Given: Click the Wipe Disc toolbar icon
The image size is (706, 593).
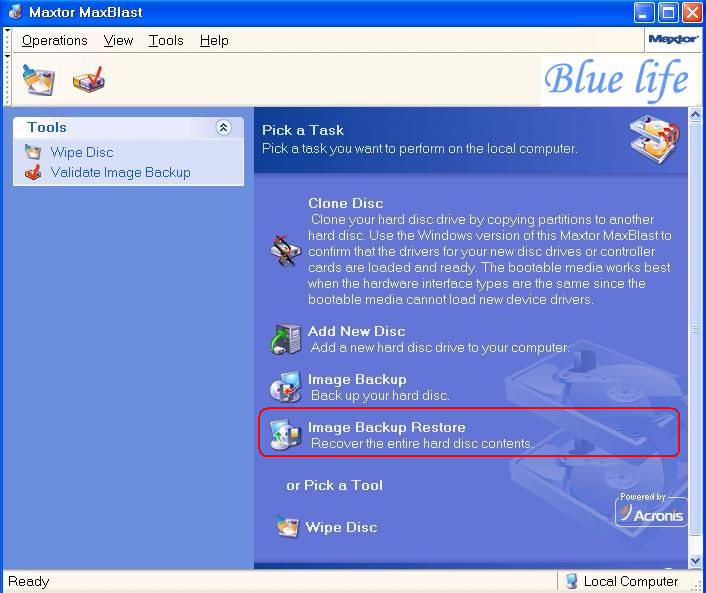Looking at the screenshot, I should (39, 80).
